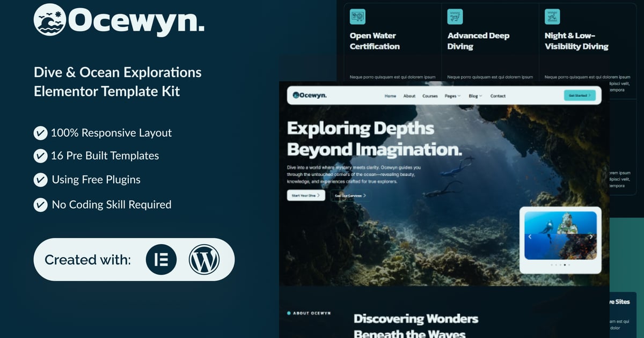This screenshot has width=644, height=338.
Task: Open the Courses menu item
Action: 430,96
